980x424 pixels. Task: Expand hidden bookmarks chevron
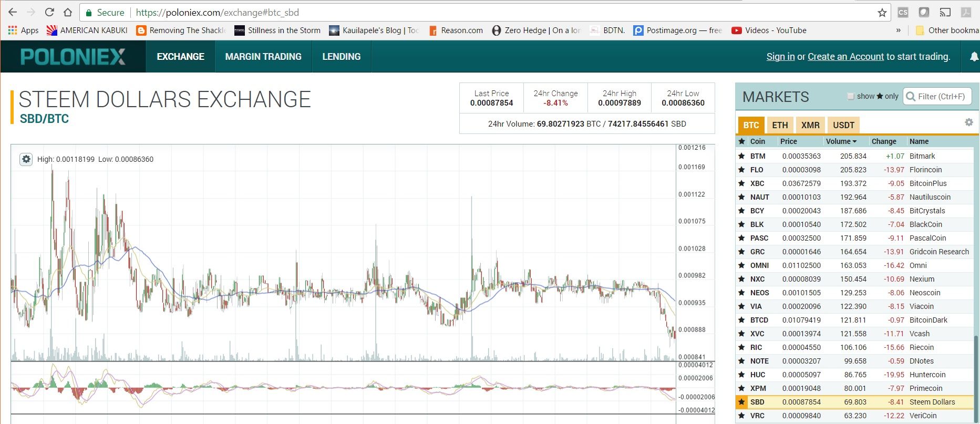[899, 30]
